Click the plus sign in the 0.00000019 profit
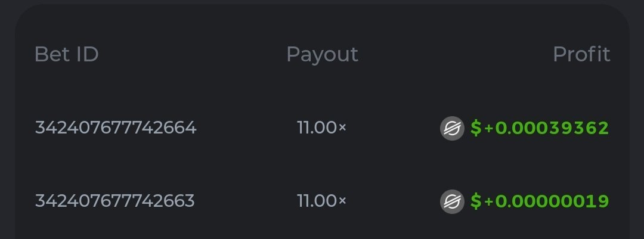The width and height of the screenshot is (644, 239). (488, 202)
